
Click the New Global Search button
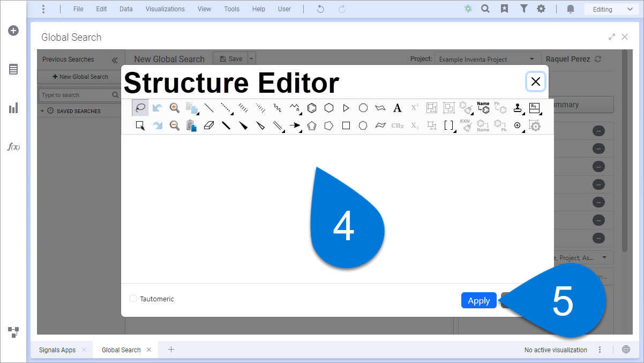pos(80,77)
